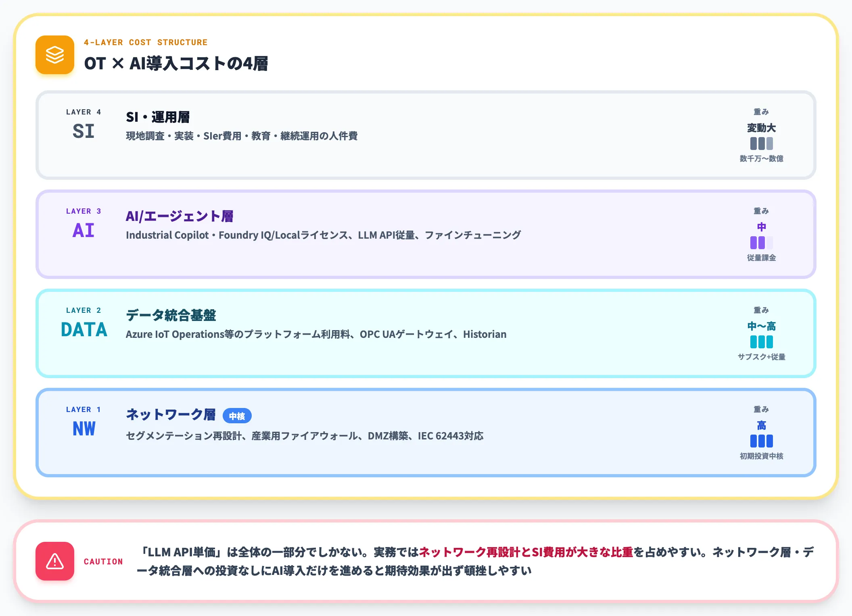Screen dimensions: 852x616
Task: Select the 'LAYER 3' label
Action: click(84, 211)
